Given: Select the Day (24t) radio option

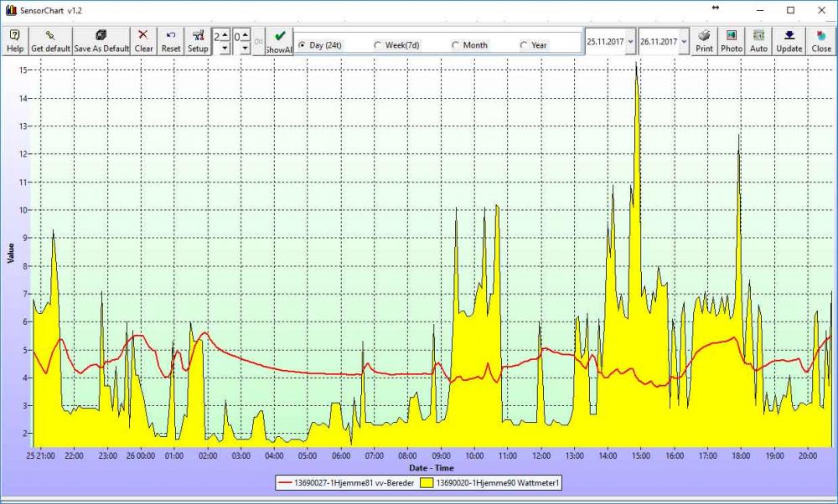Looking at the screenshot, I should 303,45.
